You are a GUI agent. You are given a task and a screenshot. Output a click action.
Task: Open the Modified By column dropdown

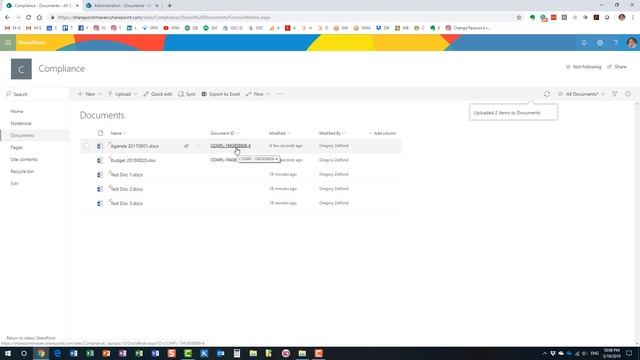click(x=332, y=133)
